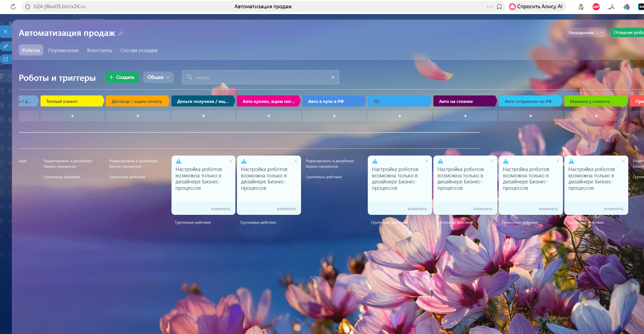
Task: Click the bookmark icon in the address bar
Action: (x=499, y=7)
